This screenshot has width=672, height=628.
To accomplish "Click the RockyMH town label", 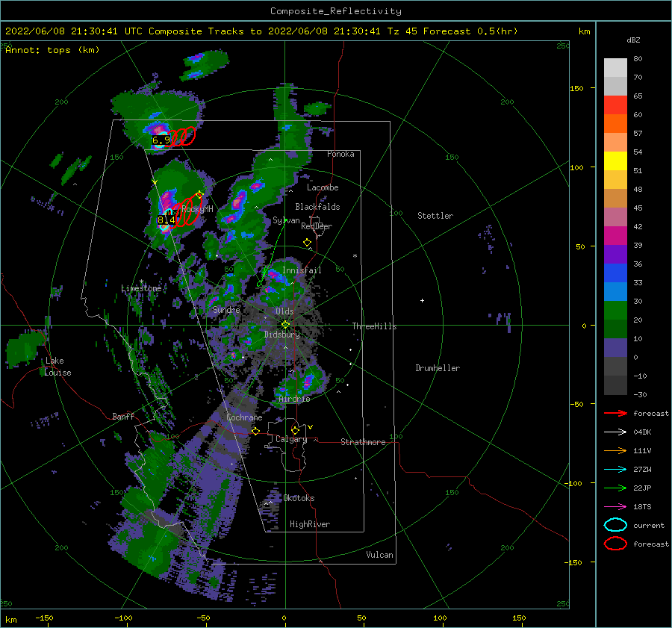I will point(197,209).
